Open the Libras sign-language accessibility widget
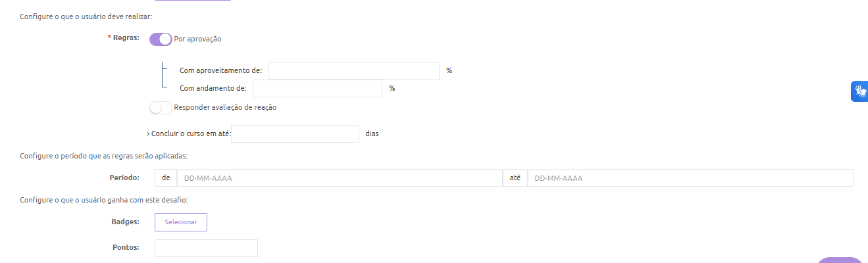 (x=859, y=91)
